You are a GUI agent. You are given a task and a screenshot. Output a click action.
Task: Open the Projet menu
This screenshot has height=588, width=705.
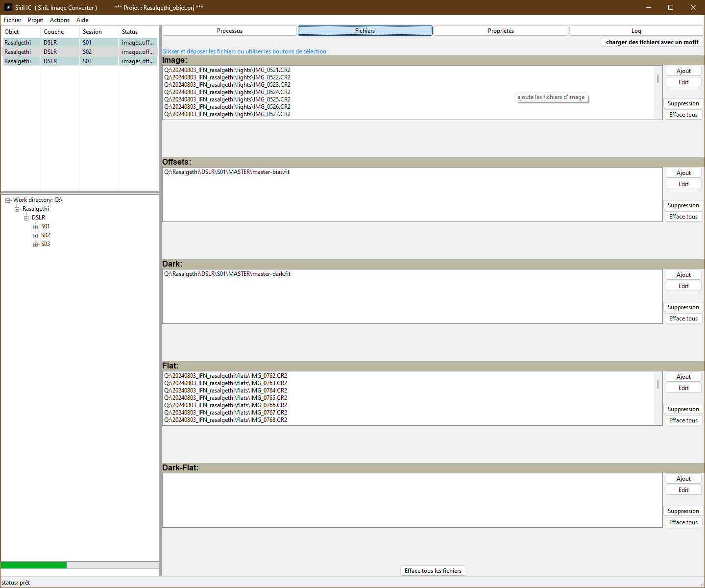35,20
